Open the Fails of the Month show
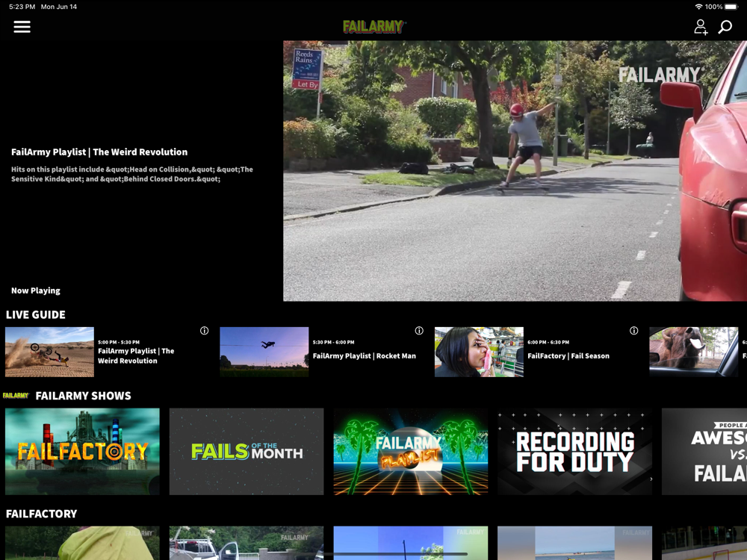The image size is (747, 560). (x=247, y=452)
